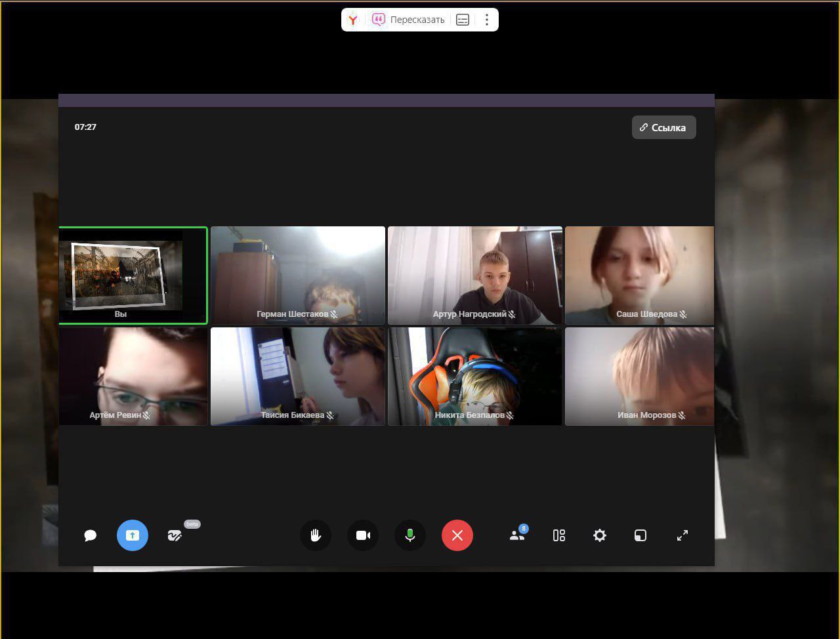840x639 pixels.
Task: Click muted mic icon beside Герман Шестаков
Action: pyautogui.click(x=334, y=314)
